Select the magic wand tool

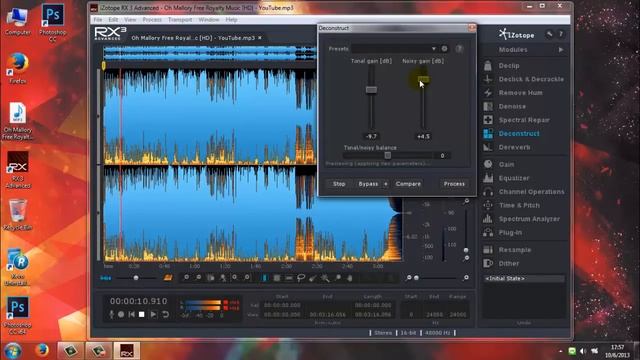coord(325,278)
